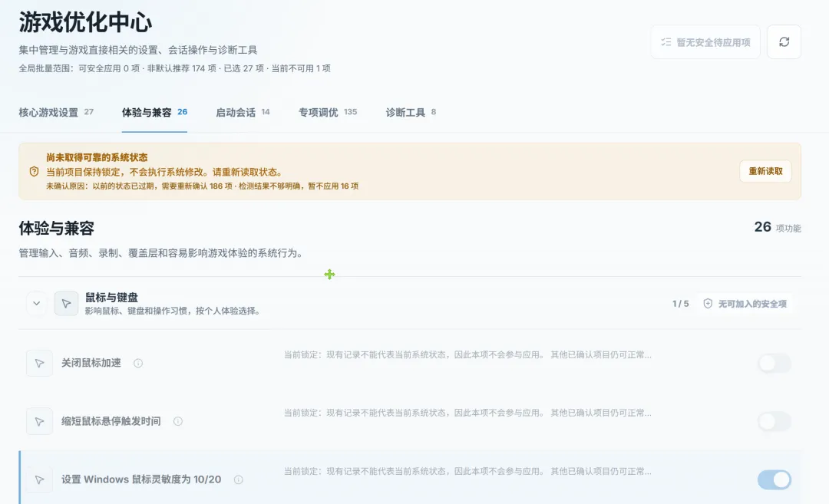This screenshot has width=829, height=504.
Task: Collapse the 鼠标与键盘 group chevron
Action: pos(37,303)
